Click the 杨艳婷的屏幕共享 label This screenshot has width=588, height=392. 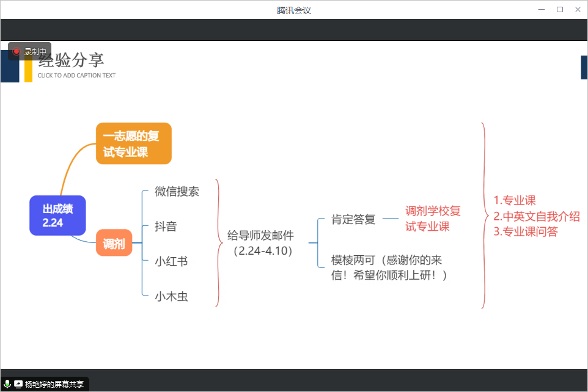pyautogui.click(x=54, y=384)
